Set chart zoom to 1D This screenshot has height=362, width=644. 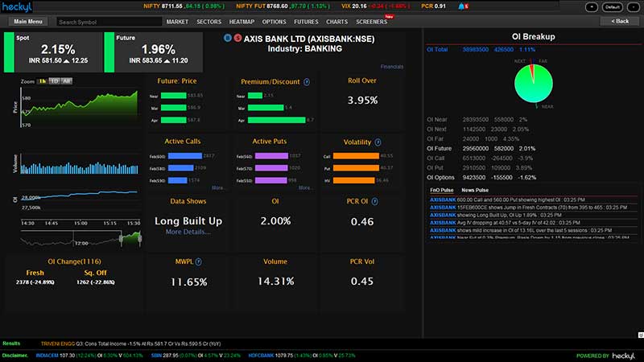(54, 81)
